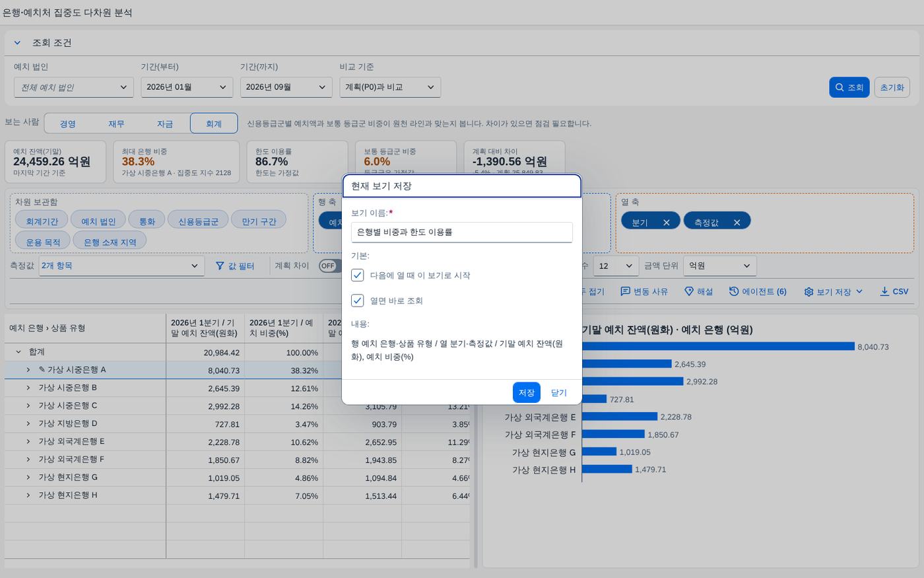The height and width of the screenshot is (578, 924).
Task: Click the 해설 diamond icon
Action: pyautogui.click(x=689, y=291)
